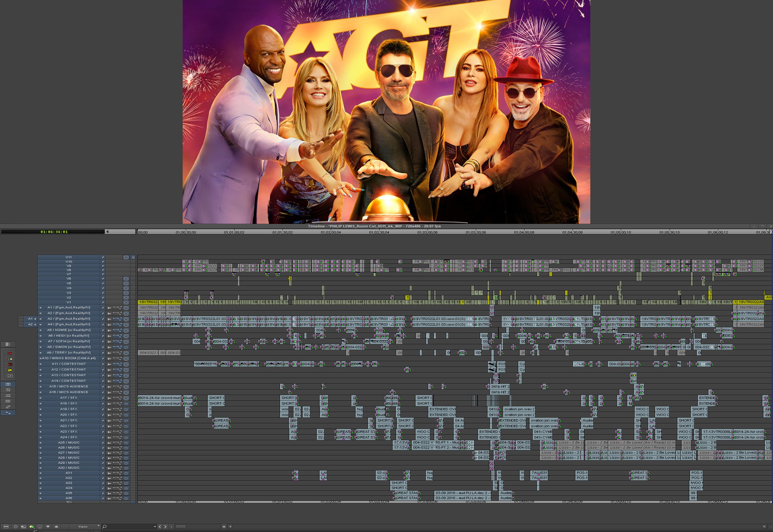Viewport: 773px width, 532px height.
Task: Mute speaker icon on A7 / SOFIA track
Action: [x=40, y=341]
